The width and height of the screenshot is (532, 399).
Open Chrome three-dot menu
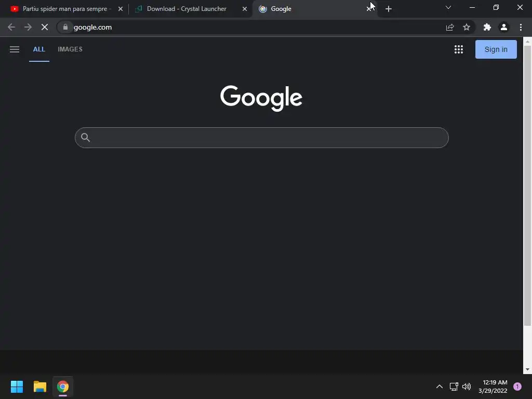click(521, 27)
